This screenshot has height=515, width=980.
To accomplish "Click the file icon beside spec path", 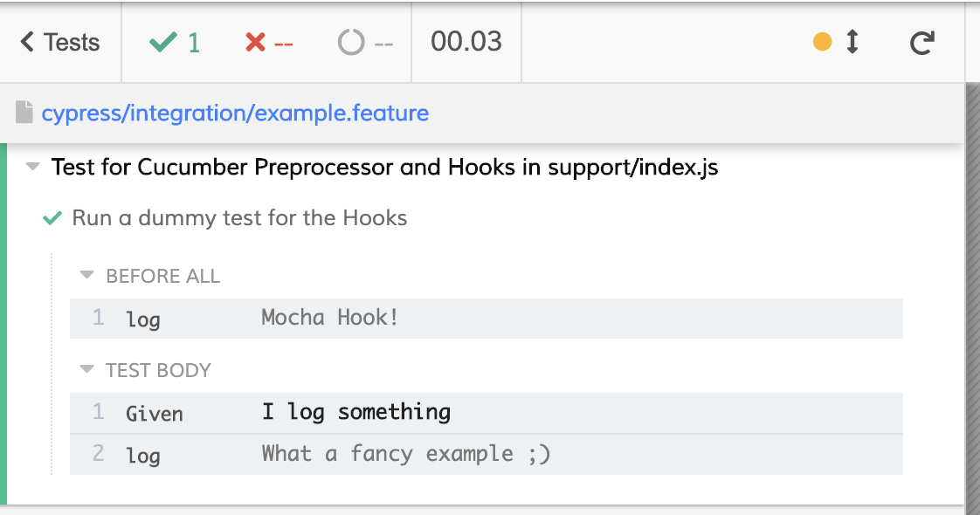I will pos(24,113).
